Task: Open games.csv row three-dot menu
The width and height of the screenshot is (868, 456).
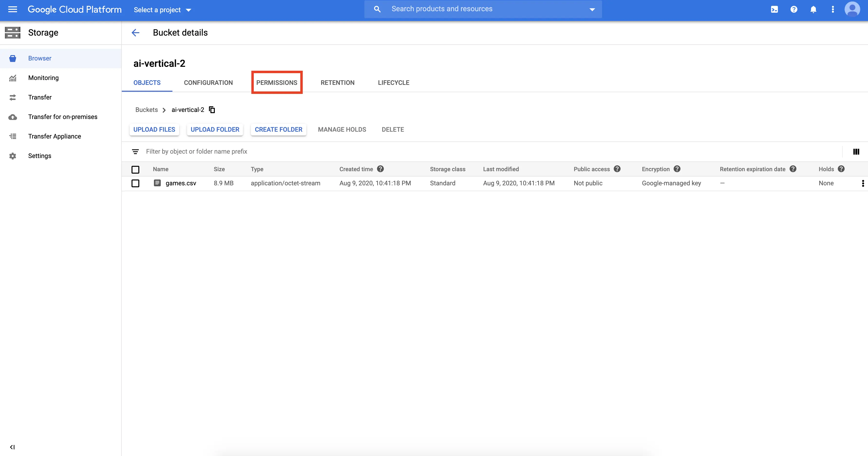Action: click(x=863, y=183)
